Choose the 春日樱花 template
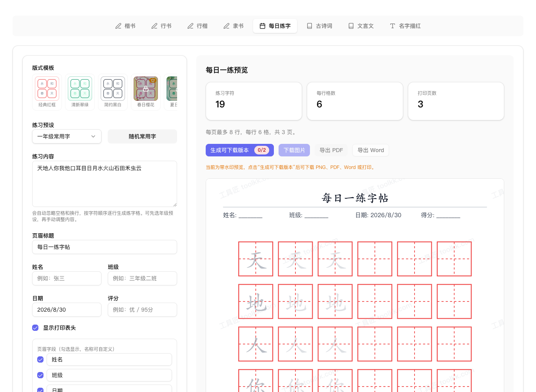This screenshot has height=392, width=536. pyautogui.click(x=146, y=93)
